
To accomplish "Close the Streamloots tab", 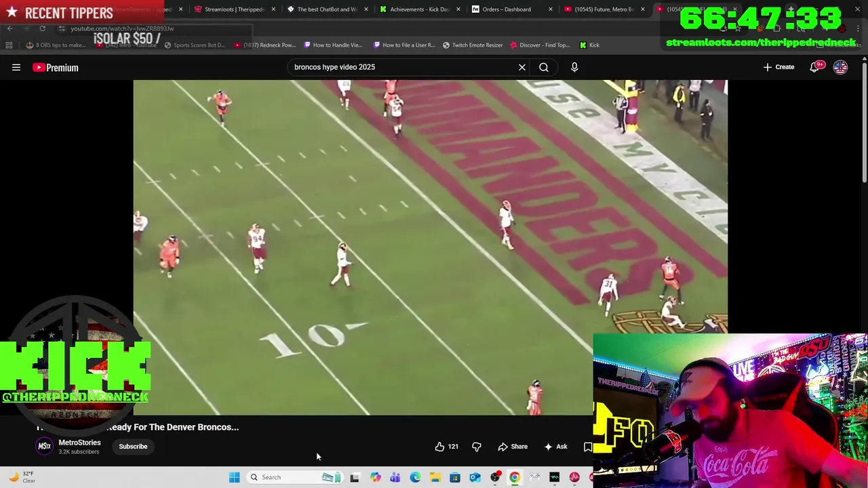I will pyautogui.click(x=273, y=9).
